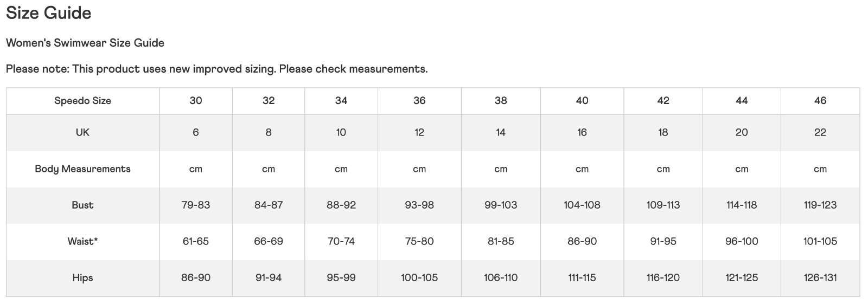Screen dimensions: 868x304
Task: Click the UK row label
Action: click(x=82, y=132)
